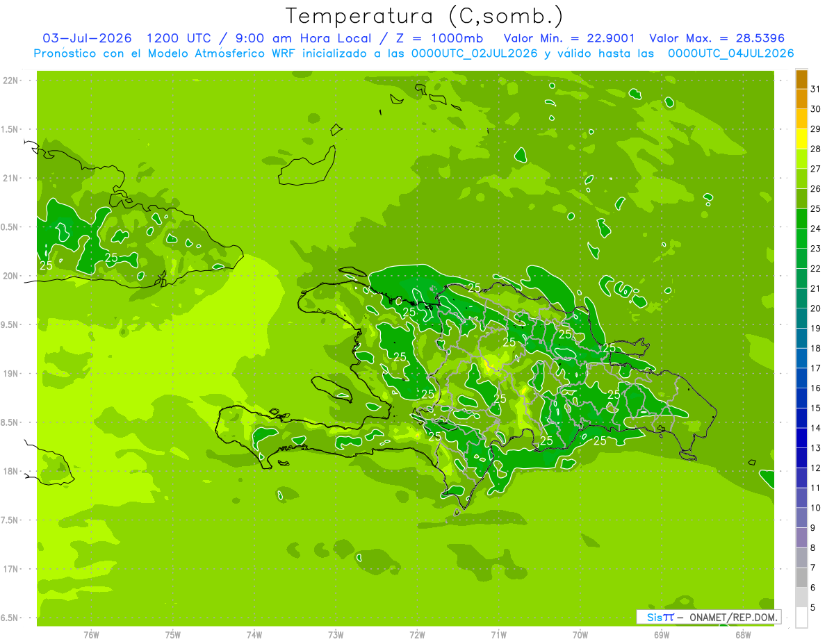Click 'Valor Max. = 28.5396' value
The image size is (834, 644).
(x=717, y=38)
